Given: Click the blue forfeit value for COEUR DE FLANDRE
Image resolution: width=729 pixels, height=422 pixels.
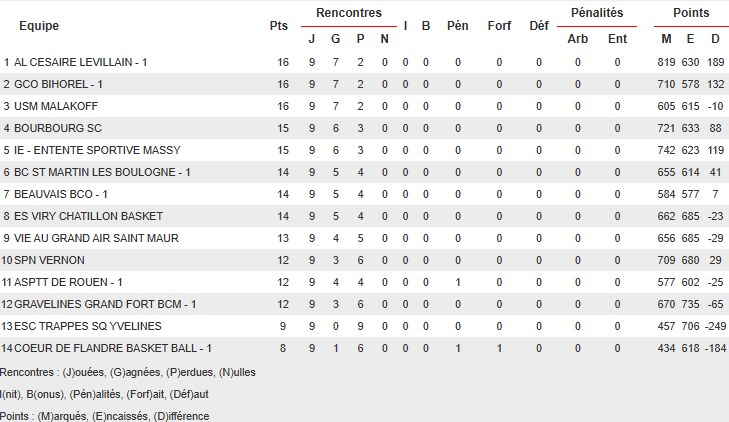Looking at the screenshot, I should [x=499, y=348].
